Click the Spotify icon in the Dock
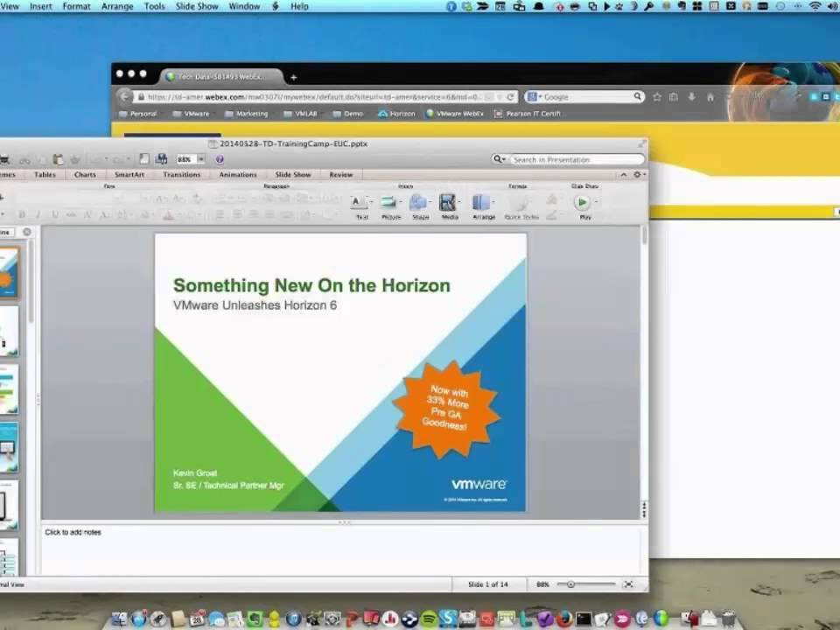This screenshot has height=630, width=840. (429, 619)
